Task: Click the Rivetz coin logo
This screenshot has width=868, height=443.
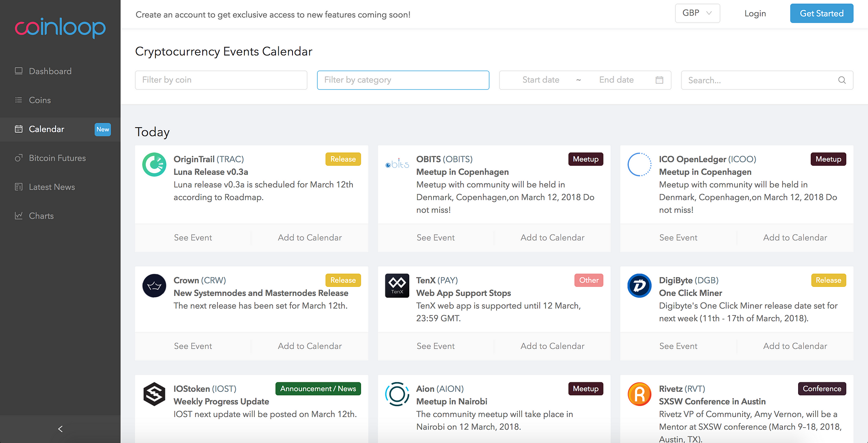Action: coord(640,394)
